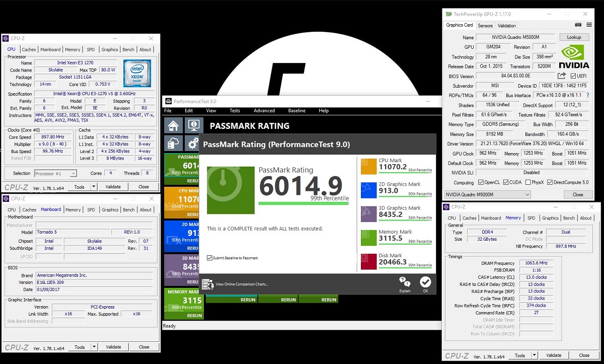This screenshot has height=364, width=604.
Task: Open the system information monitor icon
Action: pos(193,126)
